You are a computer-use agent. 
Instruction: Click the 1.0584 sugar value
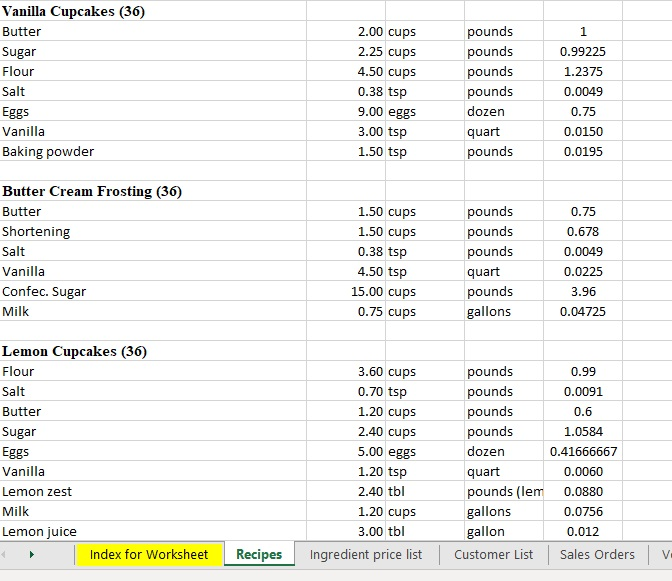pyautogui.click(x=583, y=431)
